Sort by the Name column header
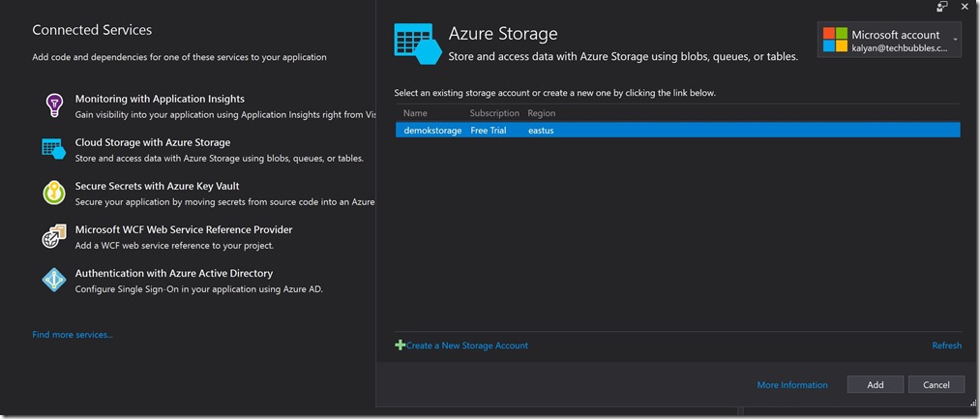The image size is (980, 419). point(415,113)
